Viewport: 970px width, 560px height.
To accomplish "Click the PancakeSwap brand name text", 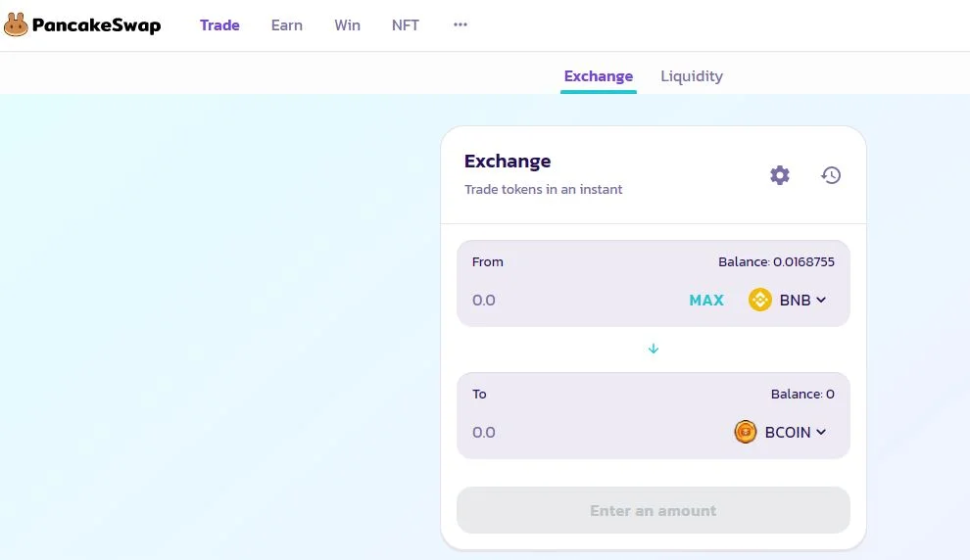I will click(x=96, y=25).
